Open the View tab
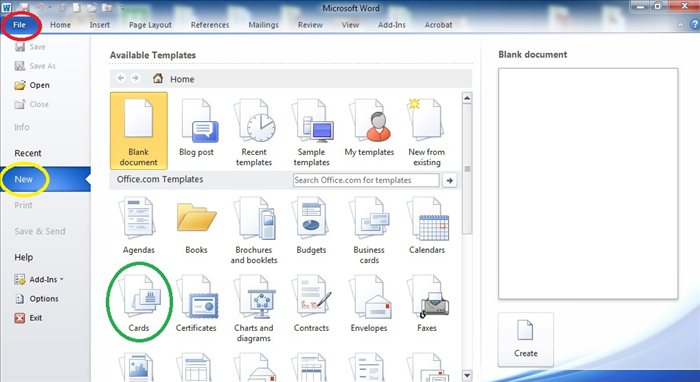 click(x=350, y=25)
